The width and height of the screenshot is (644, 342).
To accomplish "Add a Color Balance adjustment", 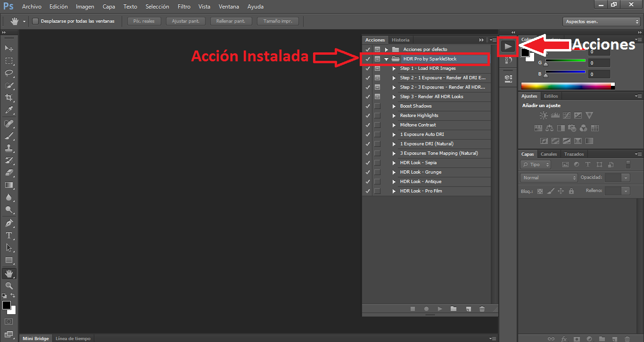I will coord(549,128).
